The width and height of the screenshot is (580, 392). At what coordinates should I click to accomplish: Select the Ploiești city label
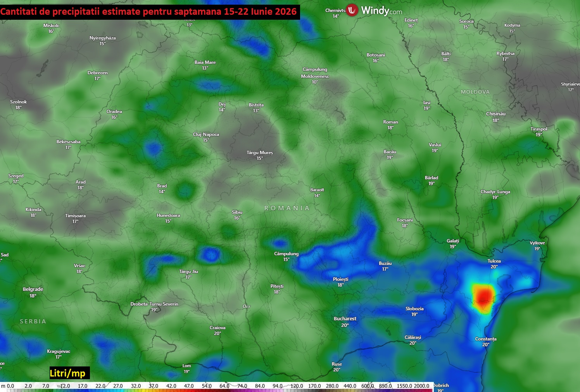[x=340, y=279]
